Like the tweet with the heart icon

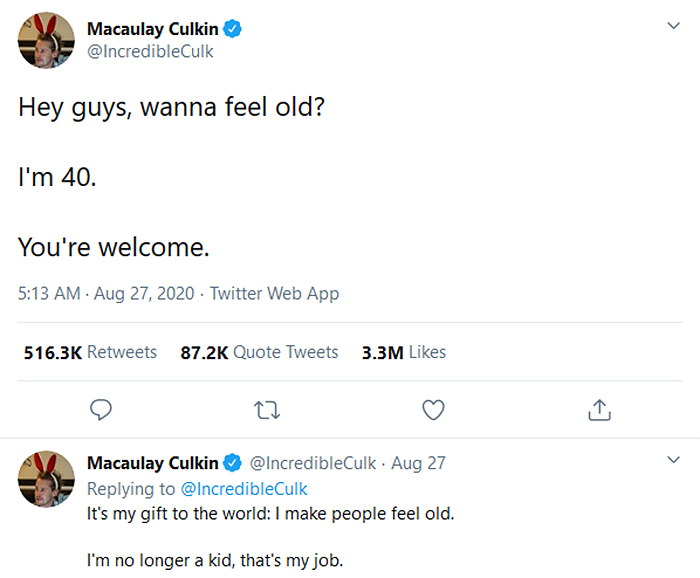pyautogui.click(x=432, y=410)
